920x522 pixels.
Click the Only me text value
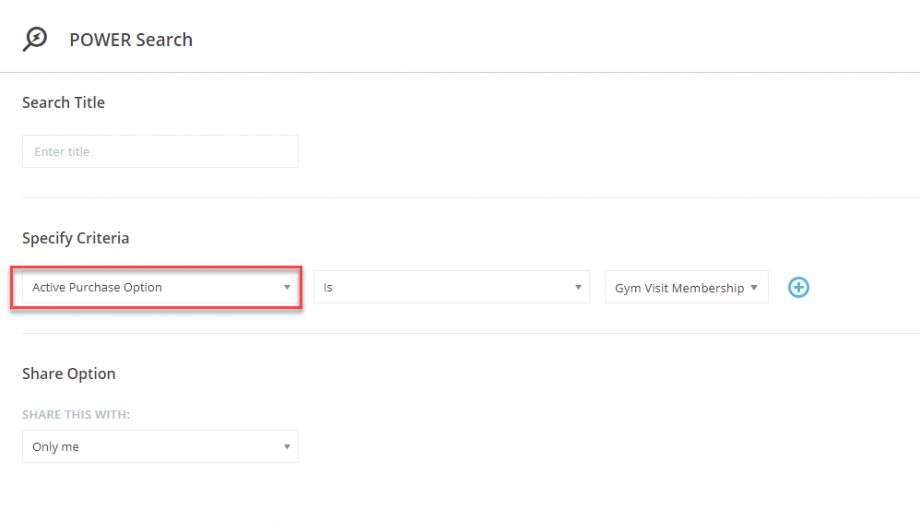[56, 447]
